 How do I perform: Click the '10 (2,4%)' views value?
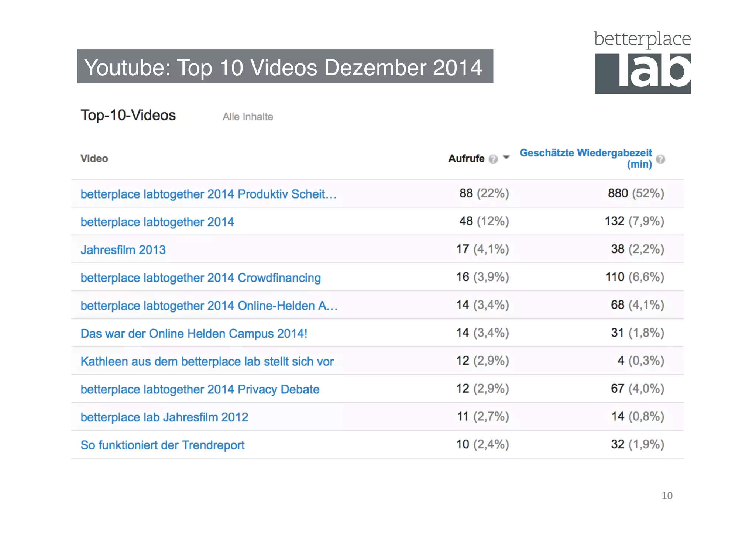pyautogui.click(x=482, y=444)
